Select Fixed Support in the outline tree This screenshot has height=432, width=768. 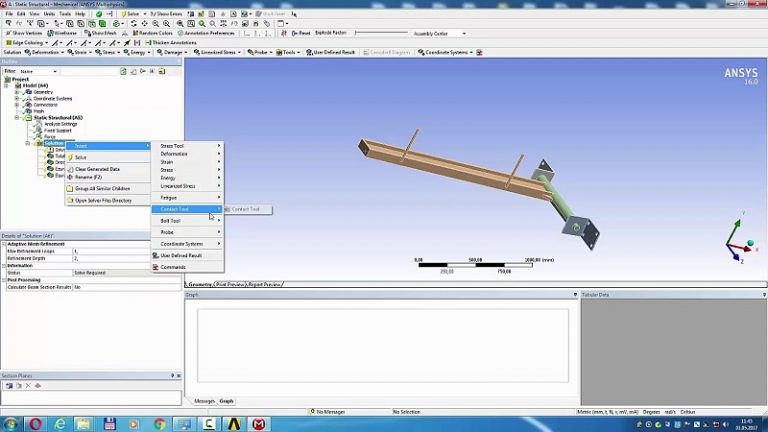[58, 131]
